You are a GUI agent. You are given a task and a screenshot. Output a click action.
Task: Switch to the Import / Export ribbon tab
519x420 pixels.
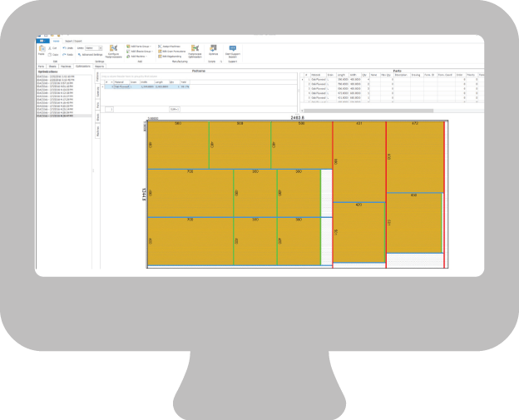(x=73, y=41)
